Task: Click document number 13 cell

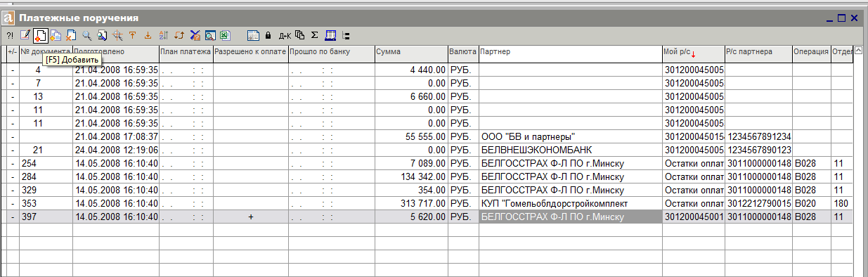Action: [x=46, y=96]
